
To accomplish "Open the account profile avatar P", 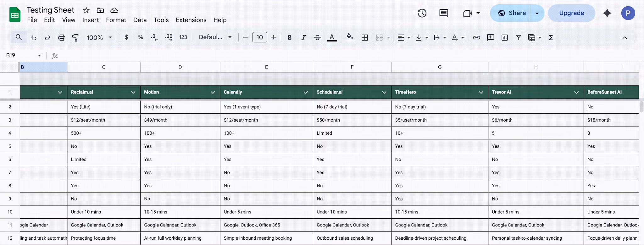I will point(628,13).
